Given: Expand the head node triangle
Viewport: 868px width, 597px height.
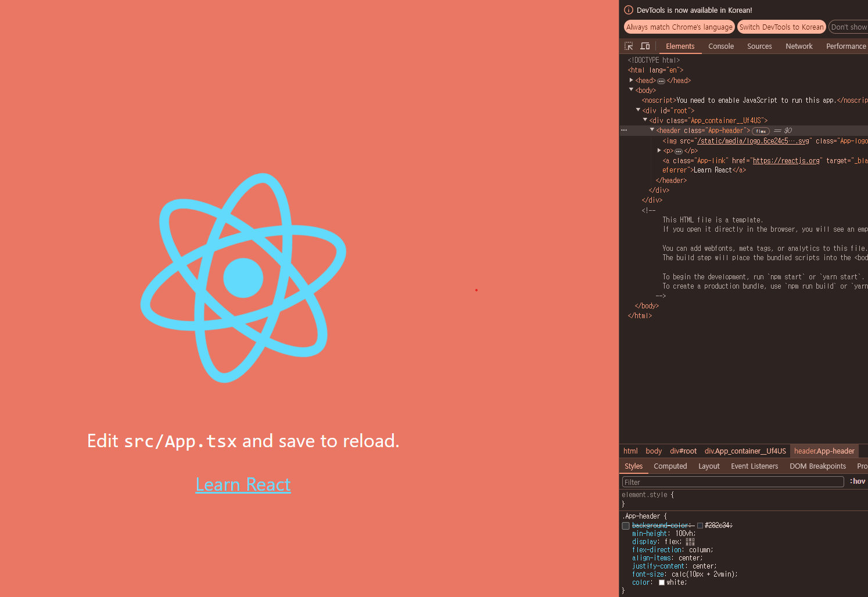Looking at the screenshot, I should point(631,80).
